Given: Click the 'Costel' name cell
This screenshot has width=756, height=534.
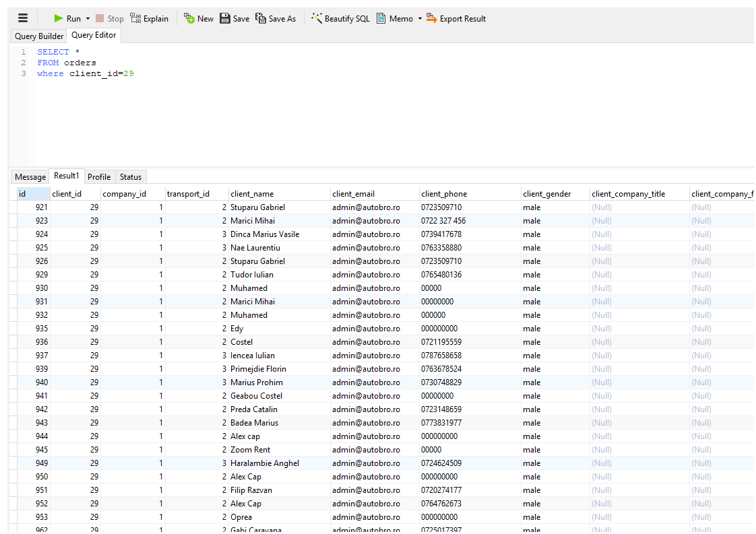Looking at the screenshot, I should point(279,342).
